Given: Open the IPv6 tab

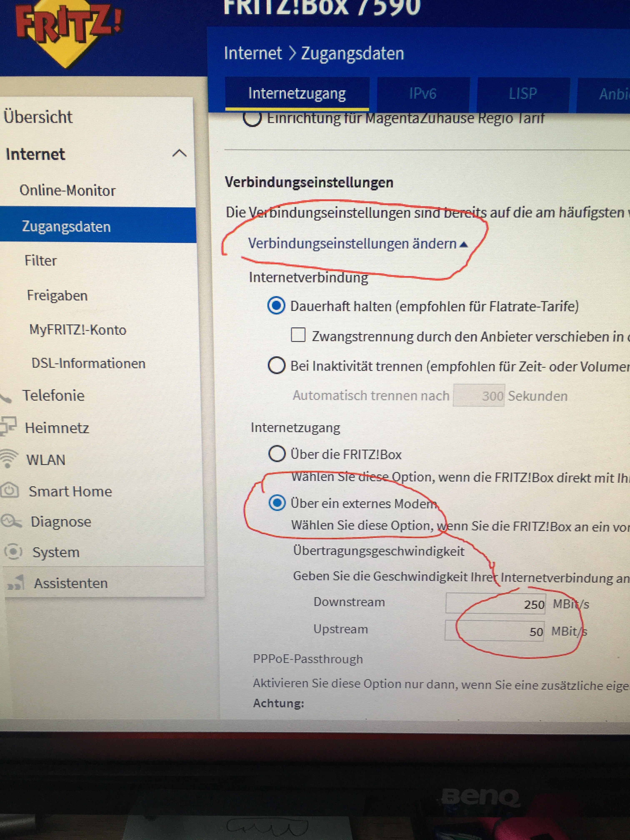Looking at the screenshot, I should pos(423,93).
